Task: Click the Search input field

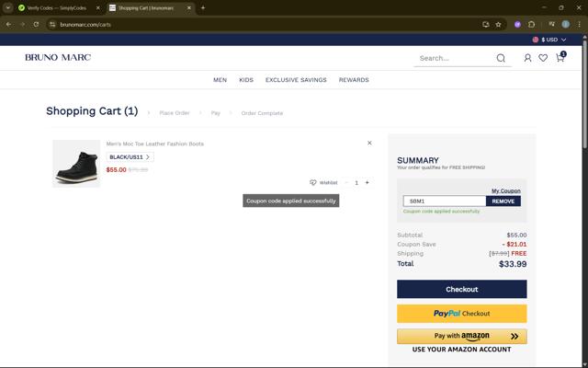Action: tap(456, 58)
